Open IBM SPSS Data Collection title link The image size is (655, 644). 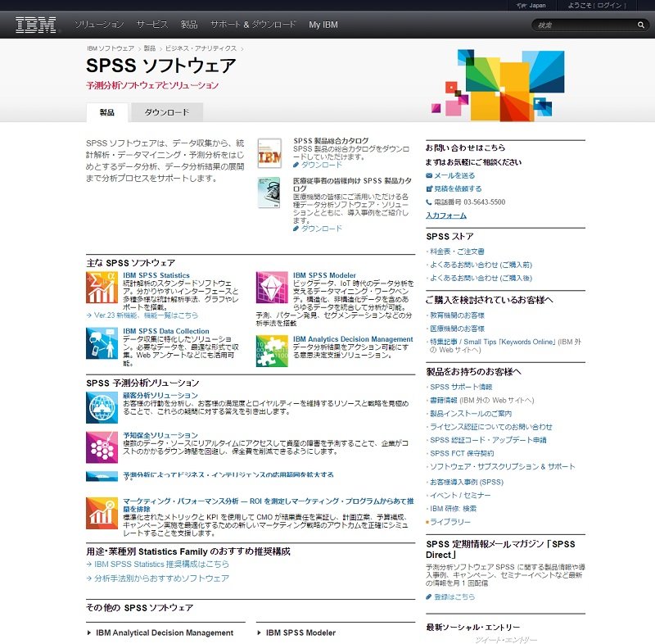[x=166, y=331]
